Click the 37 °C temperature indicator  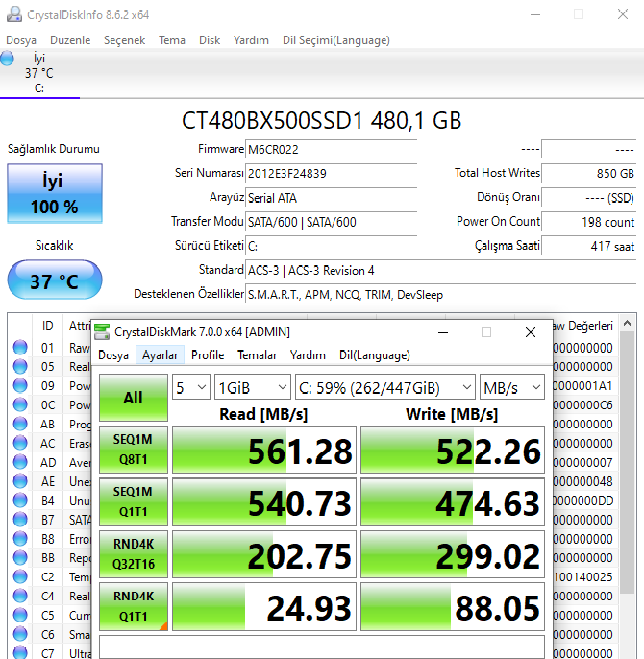55,281
